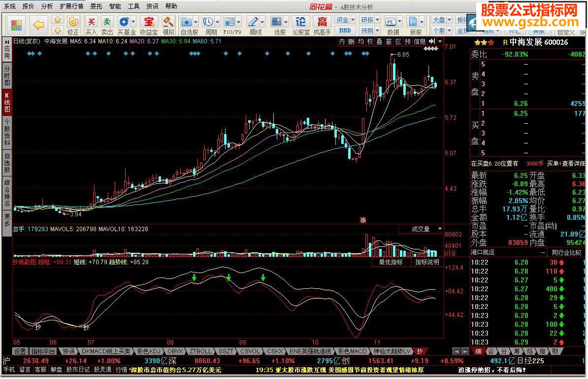Click the 诊 tab in bottom right panel
The image size is (588, 379).
click(x=491, y=351)
